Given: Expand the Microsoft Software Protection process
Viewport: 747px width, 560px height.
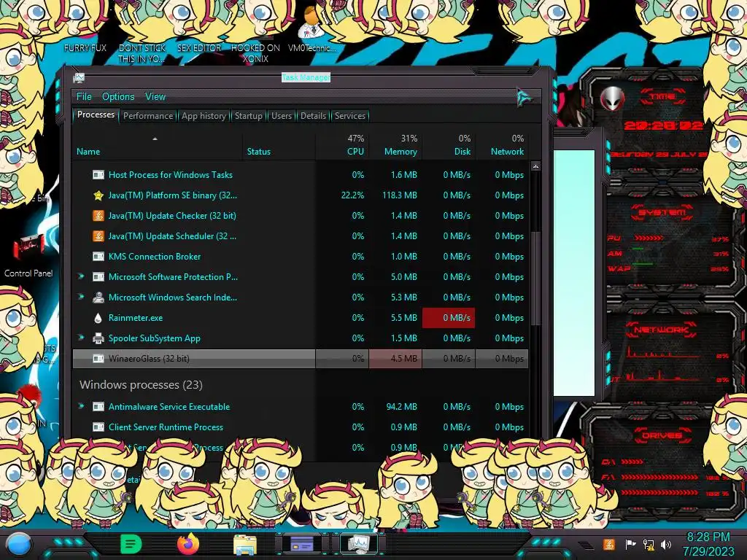Looking at the screenshot, I should coord(81,276).
